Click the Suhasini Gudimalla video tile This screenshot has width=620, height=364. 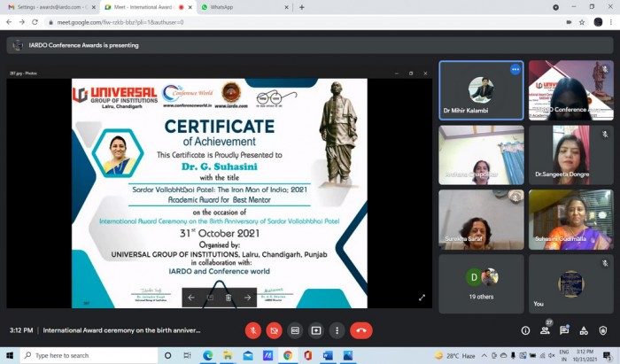coord(570,220)
